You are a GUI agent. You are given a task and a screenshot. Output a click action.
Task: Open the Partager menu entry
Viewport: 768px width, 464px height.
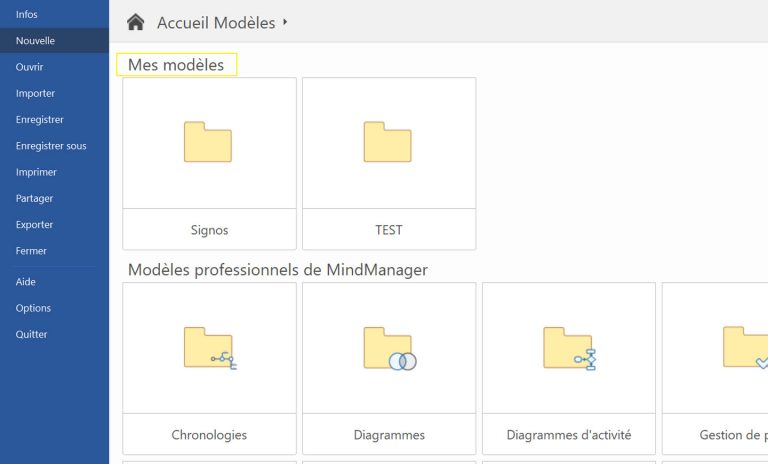coord(34,198)
